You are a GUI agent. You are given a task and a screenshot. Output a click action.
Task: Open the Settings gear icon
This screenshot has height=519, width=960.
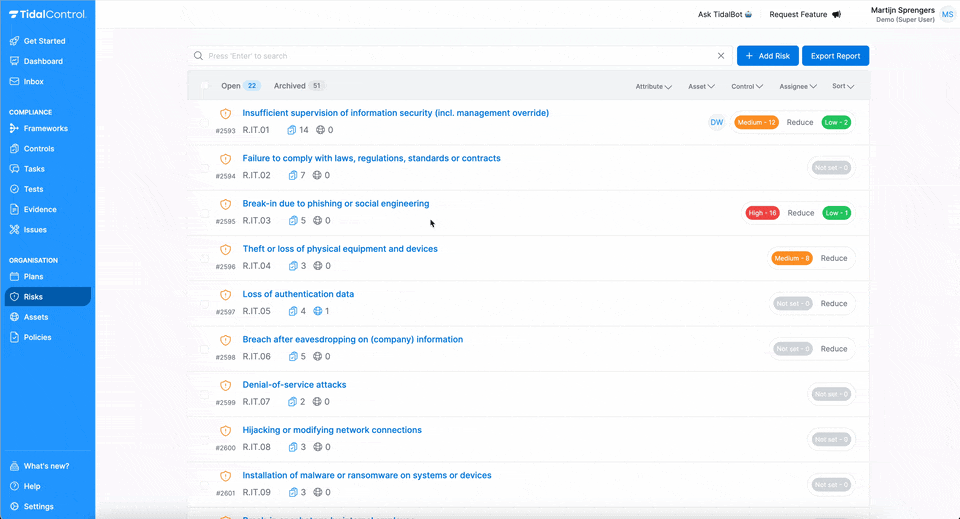tap(14, 506)
